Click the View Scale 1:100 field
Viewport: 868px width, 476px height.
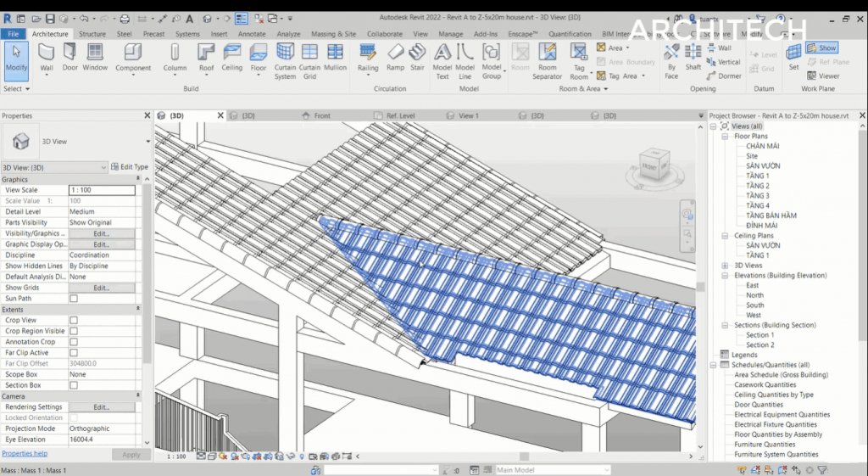[x=101, y=191]
